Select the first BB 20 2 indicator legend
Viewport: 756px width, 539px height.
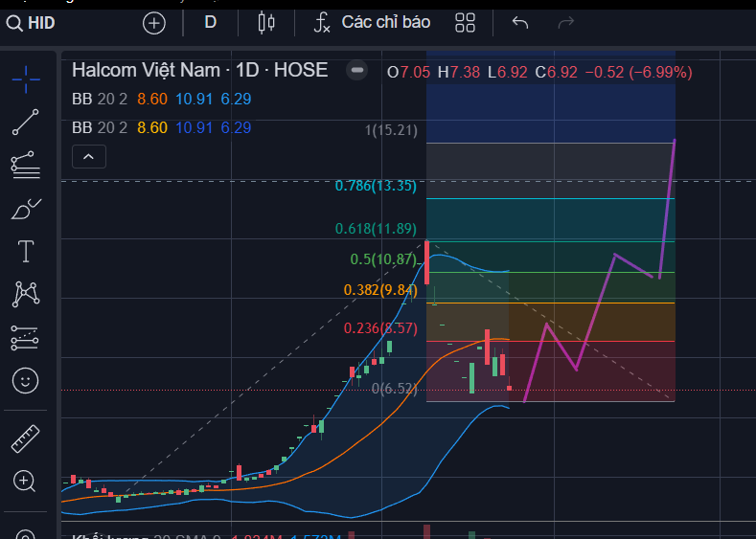100,99
